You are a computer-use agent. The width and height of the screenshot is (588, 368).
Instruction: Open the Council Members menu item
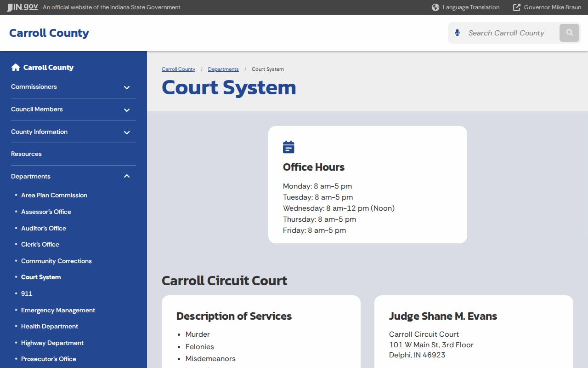pos(37,109)
